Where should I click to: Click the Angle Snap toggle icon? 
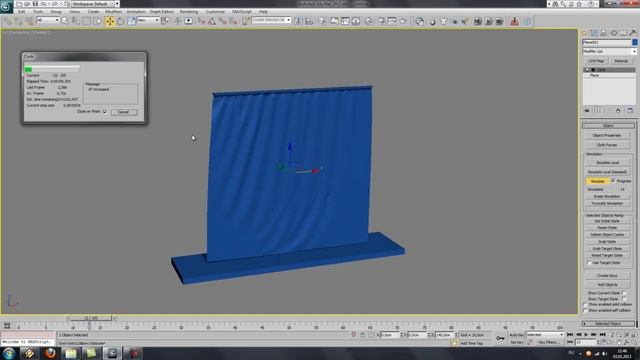(x=211, y=21)
